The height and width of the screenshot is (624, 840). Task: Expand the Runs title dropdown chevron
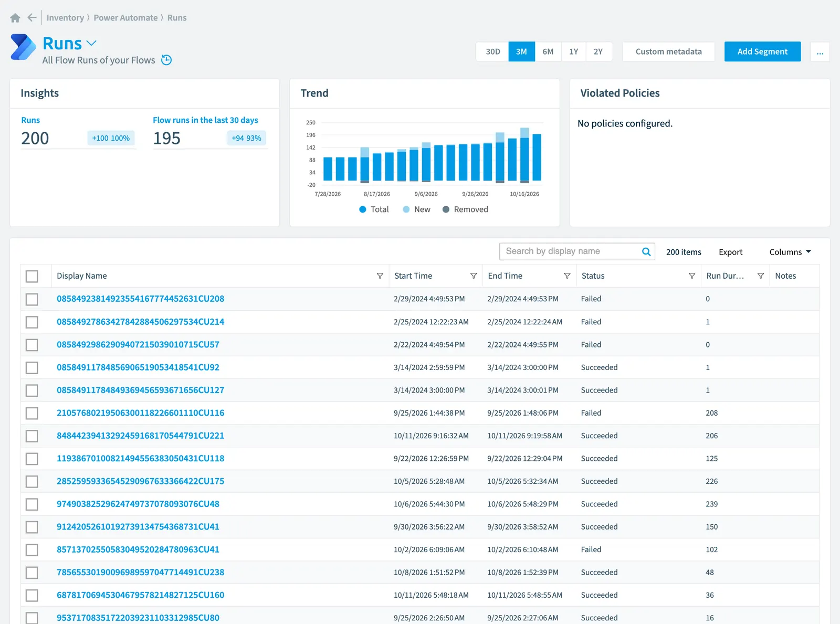(x=91, y=43)
